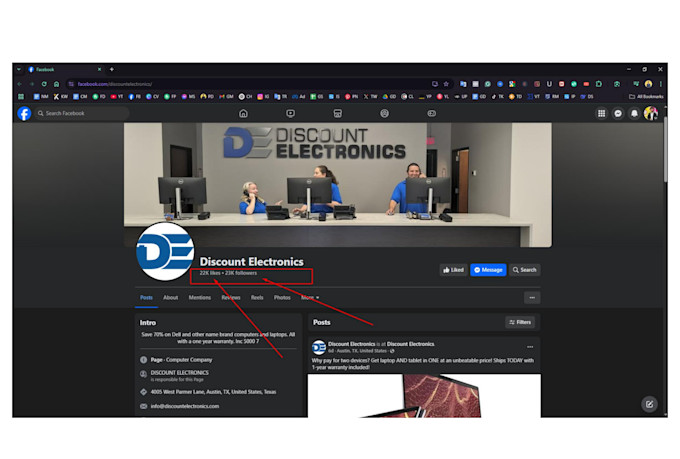Open the TW Twitter bookmark
The width and height of the screenshot is (680, 459).
(x=370, y=97)
